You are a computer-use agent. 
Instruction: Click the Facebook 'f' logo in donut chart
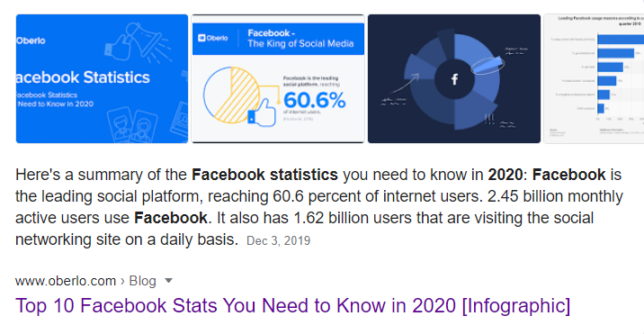[454, 79]
